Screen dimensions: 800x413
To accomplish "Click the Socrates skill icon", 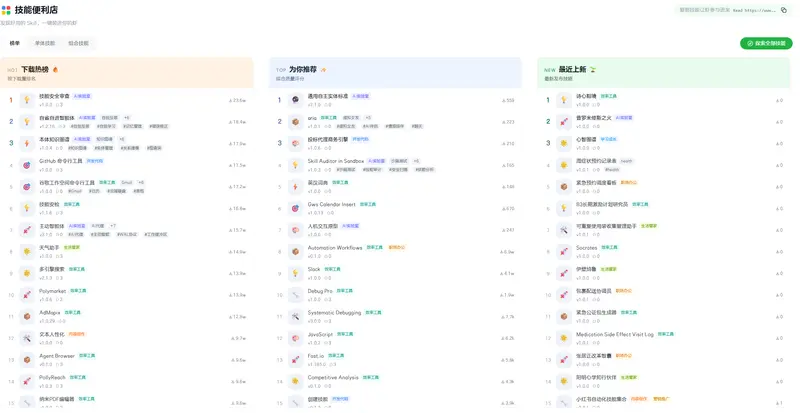I will 564,252.
